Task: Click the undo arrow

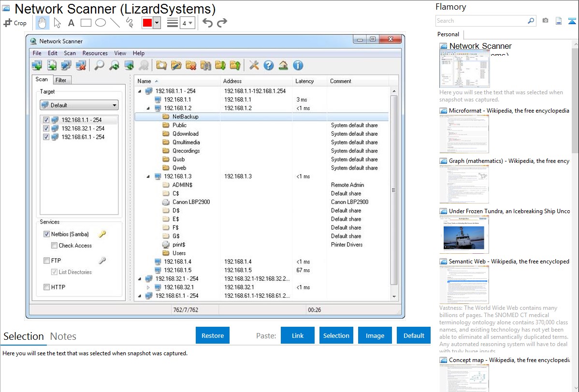Action: click(x=207, y=23)
